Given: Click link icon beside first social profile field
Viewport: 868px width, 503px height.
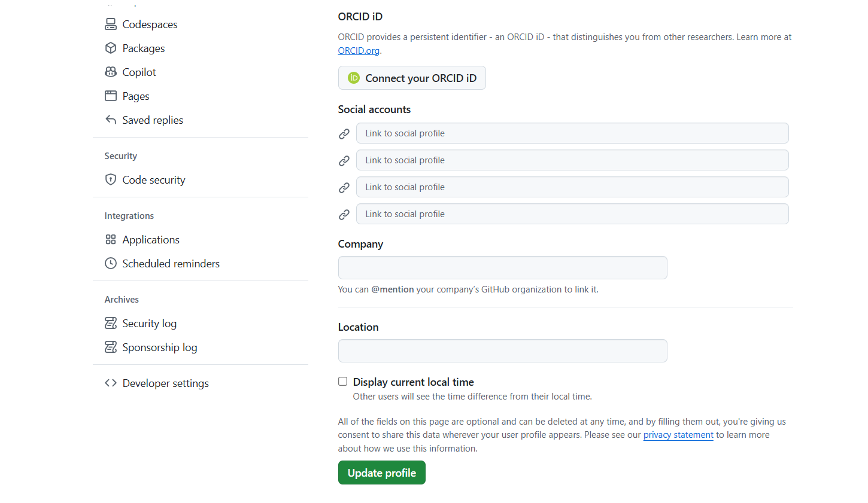Looking at the screenshot, I should coord(344,134).
